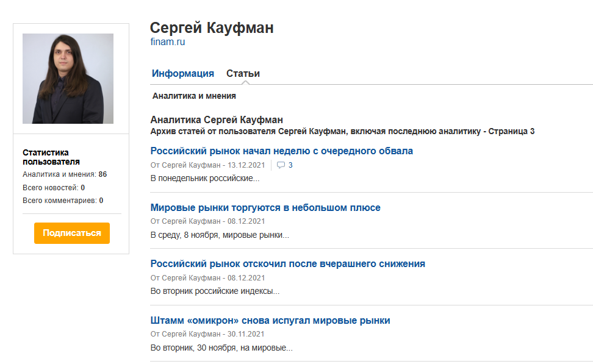Switch to the Информация tab

tap(183, 74)
